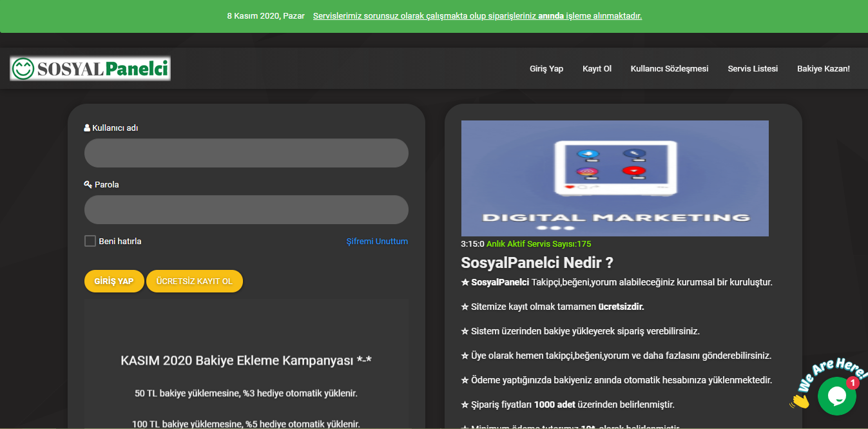
Task: Click the Sitemize kayıt olmak tamamen ücretsizdir line
Action: pyautogui.click(x=553, y=307)
